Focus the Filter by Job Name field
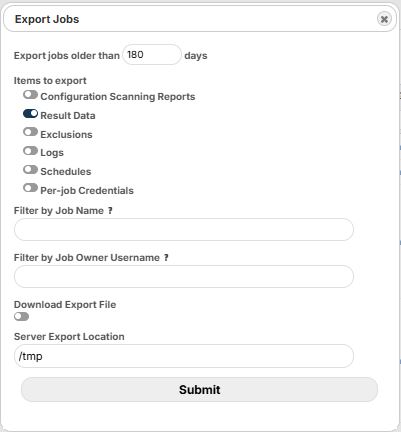Image resolution: width=401 pixels, height=432 pixels. [184, 230]
